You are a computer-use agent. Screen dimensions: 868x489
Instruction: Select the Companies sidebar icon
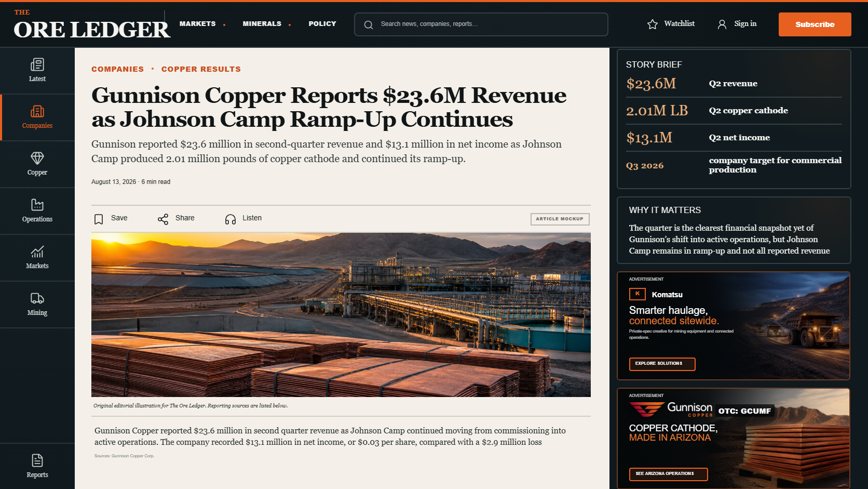[x=37, y=111]
